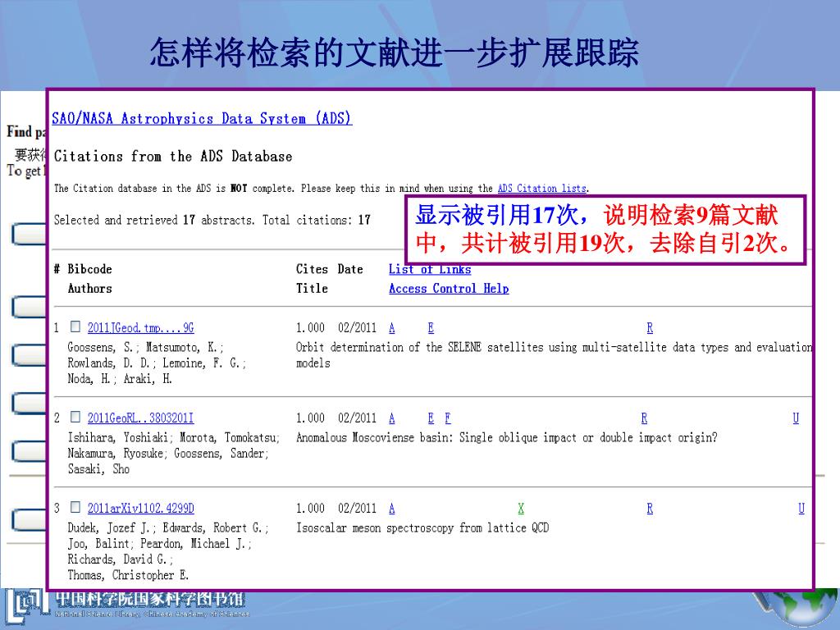Image resolution: width=840 pixels, height=630 pixels.
Task: Open the List of Links header link
Action: tap(430, 269)
